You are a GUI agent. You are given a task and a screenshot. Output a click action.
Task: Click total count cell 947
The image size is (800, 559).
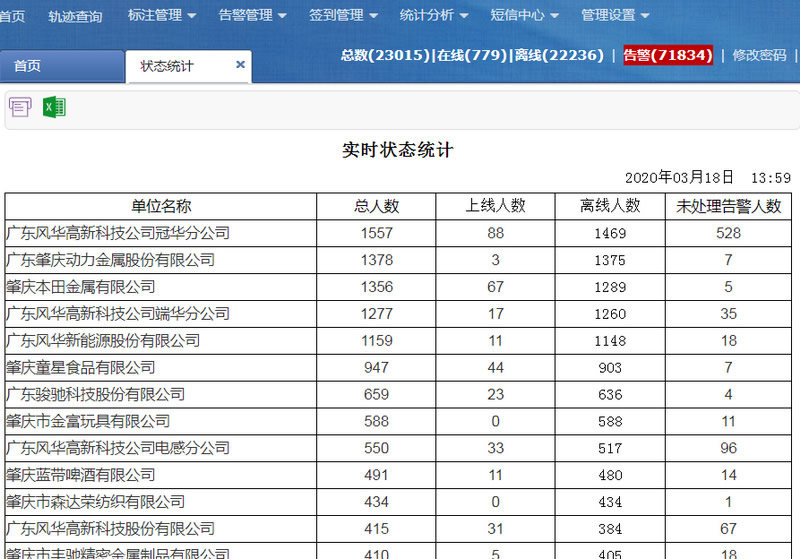click(x=377, y=367)
